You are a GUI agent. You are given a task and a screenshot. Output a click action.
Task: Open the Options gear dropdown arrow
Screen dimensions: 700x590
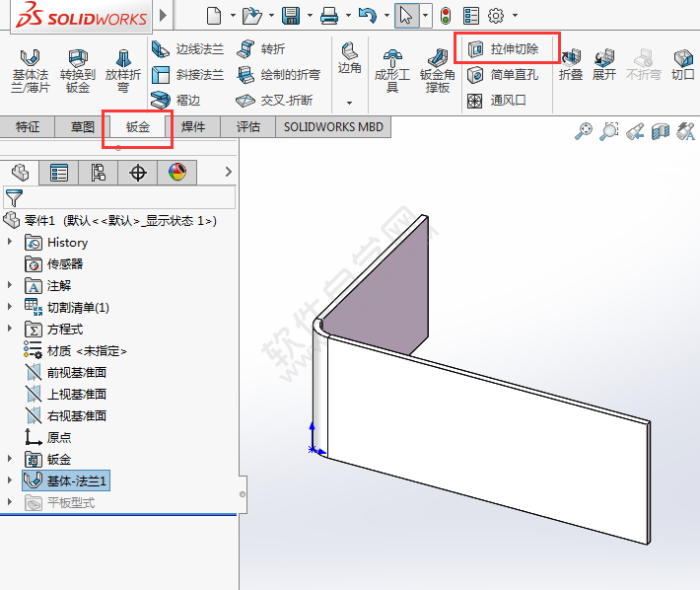pos(515,16)
